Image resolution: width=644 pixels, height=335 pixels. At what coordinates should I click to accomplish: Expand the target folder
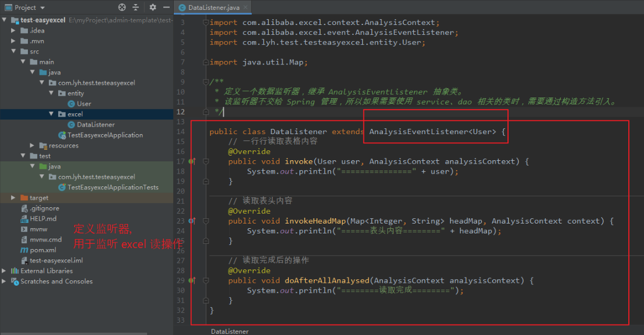(x=13, y=197)
